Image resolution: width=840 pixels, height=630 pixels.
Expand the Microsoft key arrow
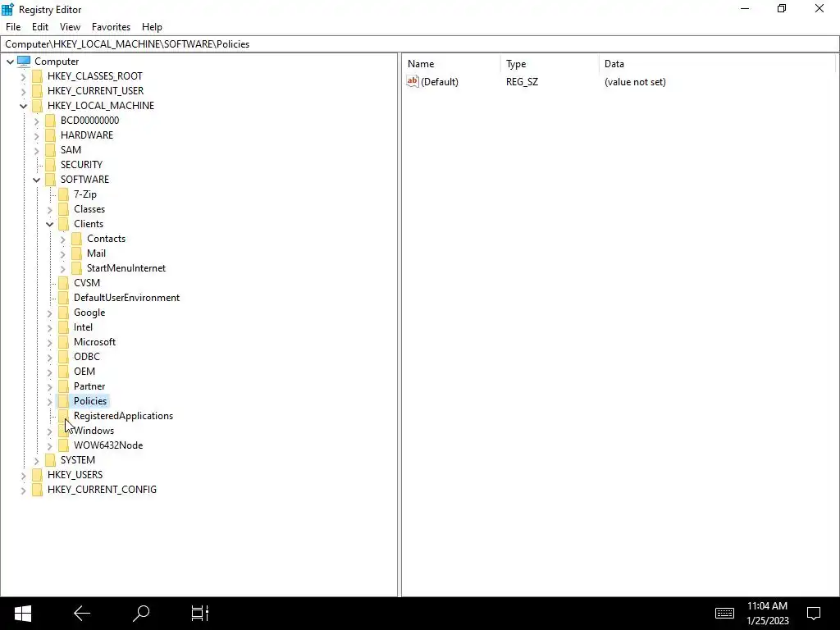coord(50,342)
